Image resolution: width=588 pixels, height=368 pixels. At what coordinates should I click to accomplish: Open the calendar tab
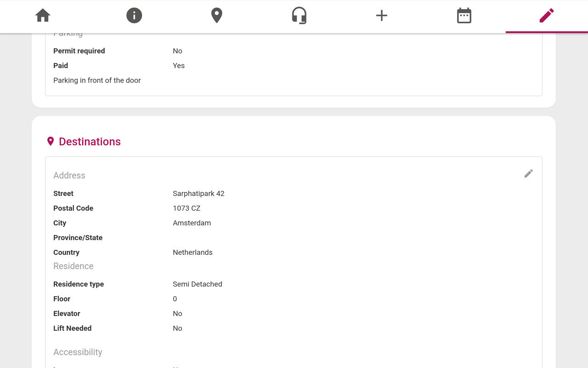tap(464, 16)
